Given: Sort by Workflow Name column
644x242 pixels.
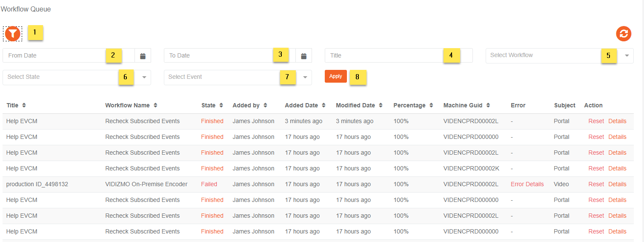Looking at the screenshot, I should (x=156, y=105).
